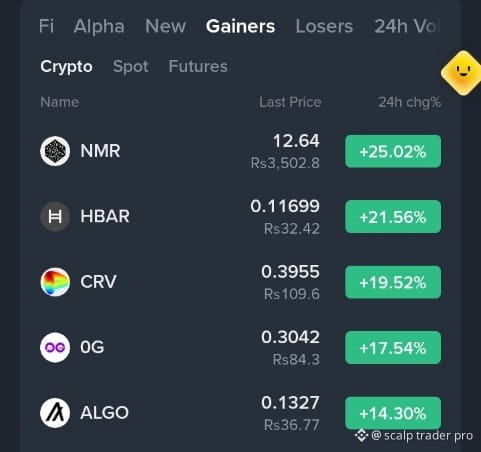Screen dimensions: 481x452
Task: Select the 24h Vol tab
Action: click(407, 26)
